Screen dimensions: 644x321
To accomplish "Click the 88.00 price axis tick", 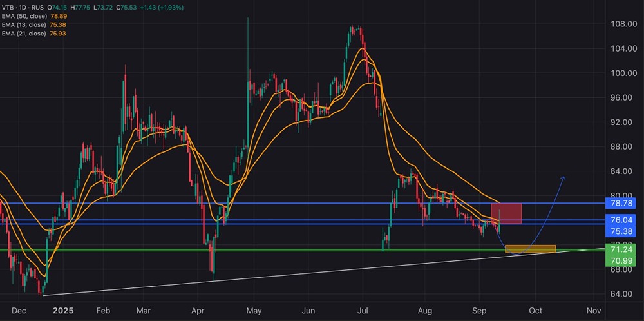I will point(621,147).
